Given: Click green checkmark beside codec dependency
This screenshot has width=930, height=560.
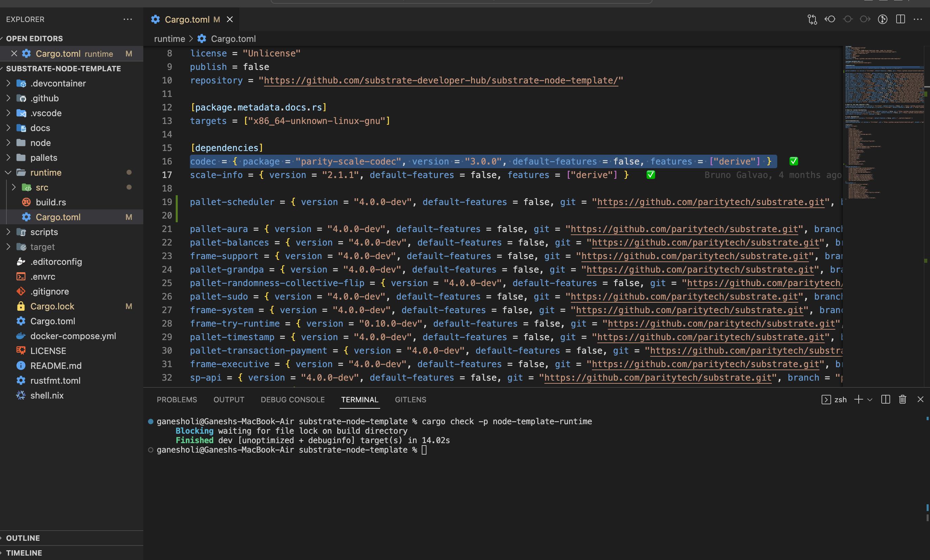Looking at the screenshot, I should point(793,161).
